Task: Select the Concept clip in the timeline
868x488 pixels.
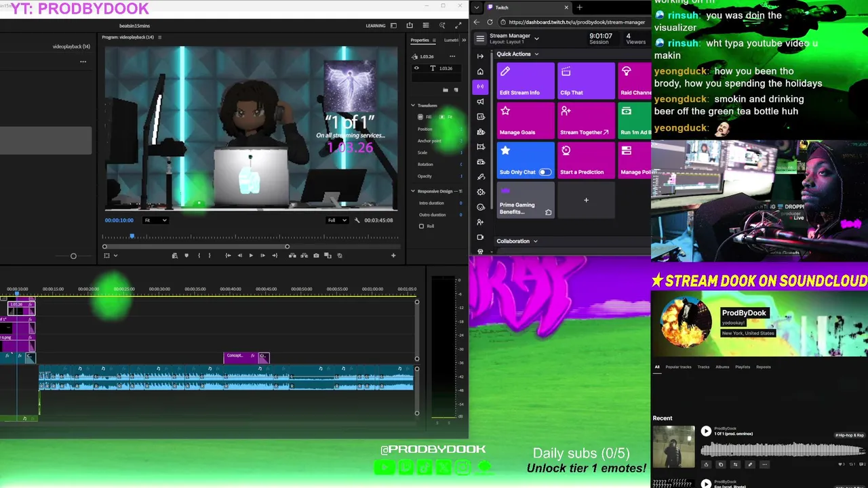Action: 240,357
